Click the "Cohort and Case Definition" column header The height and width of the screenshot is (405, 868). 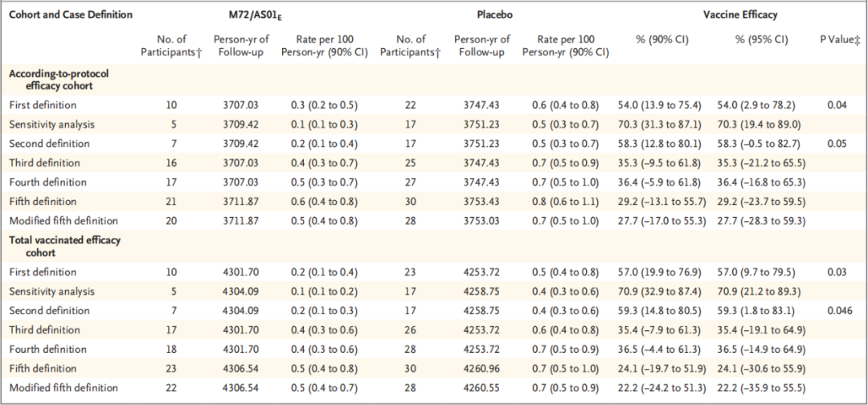point(71,14)
